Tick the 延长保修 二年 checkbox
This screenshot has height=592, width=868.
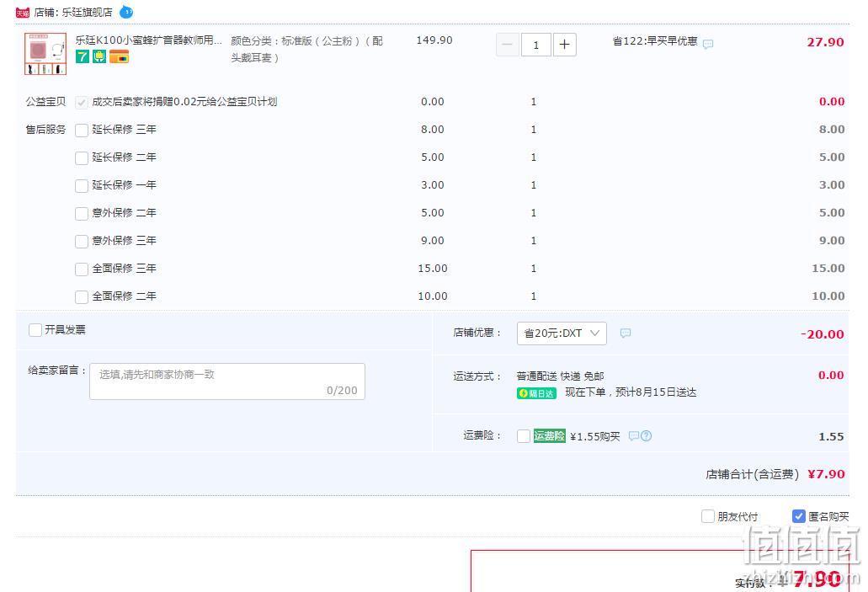[x=82, y=157]
